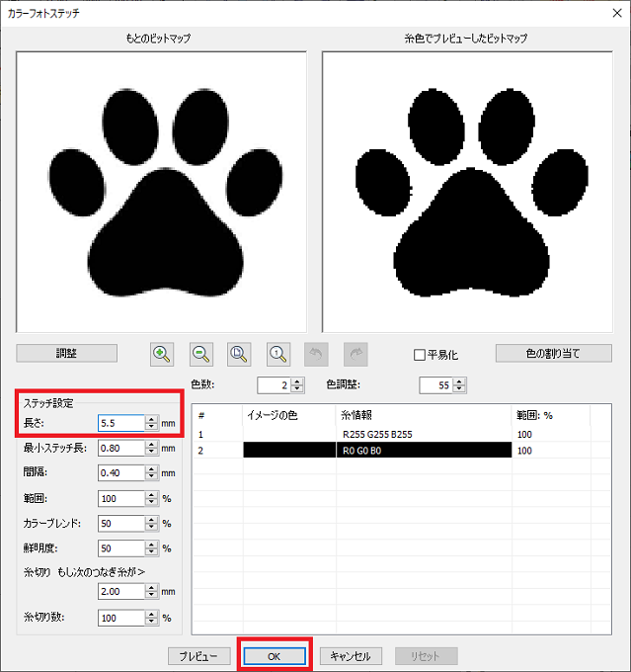Image resolution: width=631 pixels, height=672 pixels.
Task: Click the カラーブレンド field showing 50
Action: click(121, 524)
